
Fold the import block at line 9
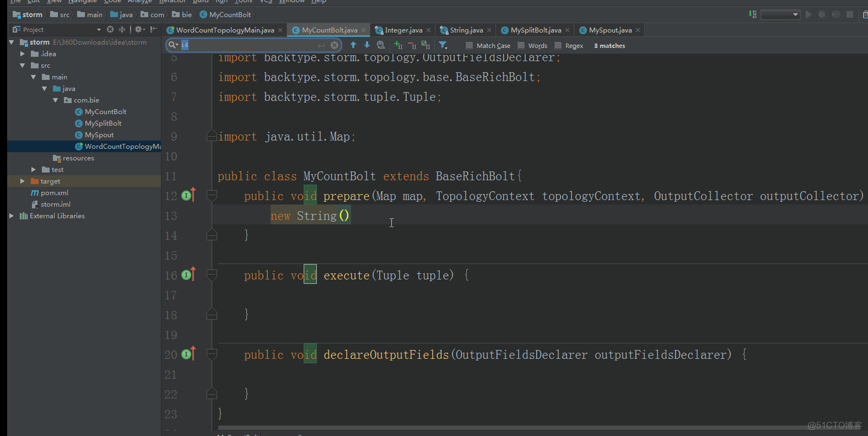pos(212,136)
